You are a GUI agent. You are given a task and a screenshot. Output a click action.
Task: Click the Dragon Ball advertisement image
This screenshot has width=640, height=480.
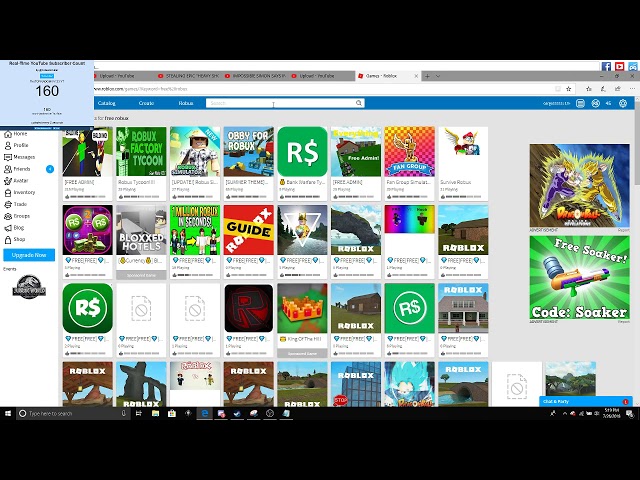click(580, 186)
